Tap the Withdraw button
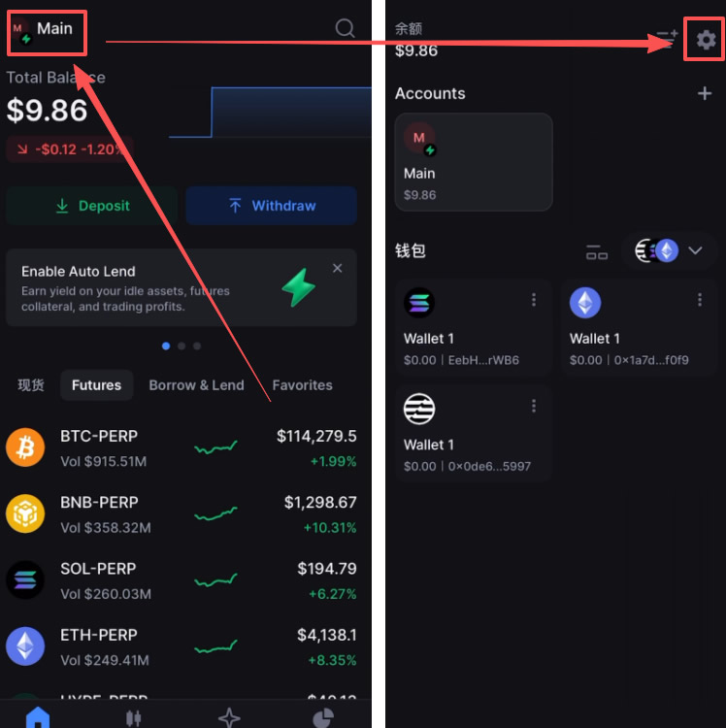726x728 pixels. click(271, 206)
